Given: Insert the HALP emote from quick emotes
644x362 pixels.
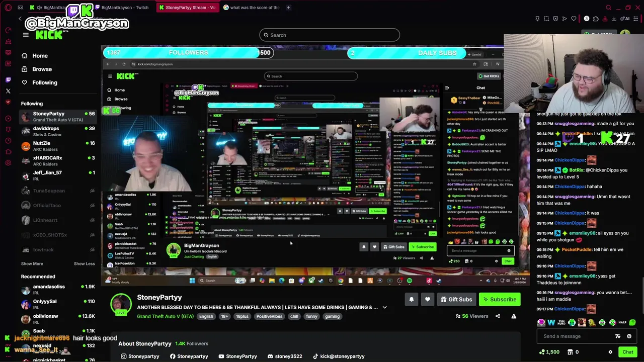Looking at the screenshot, I should coord(622,322).
